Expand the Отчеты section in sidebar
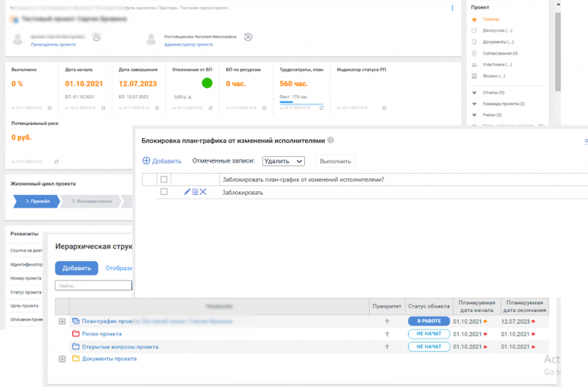 click(x=475, y=93)
